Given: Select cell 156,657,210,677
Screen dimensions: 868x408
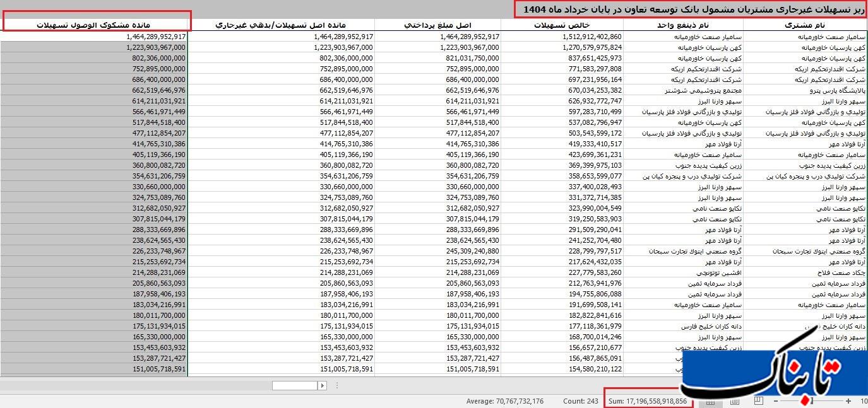Looking at the screenshot, I should tap(562, 347).
